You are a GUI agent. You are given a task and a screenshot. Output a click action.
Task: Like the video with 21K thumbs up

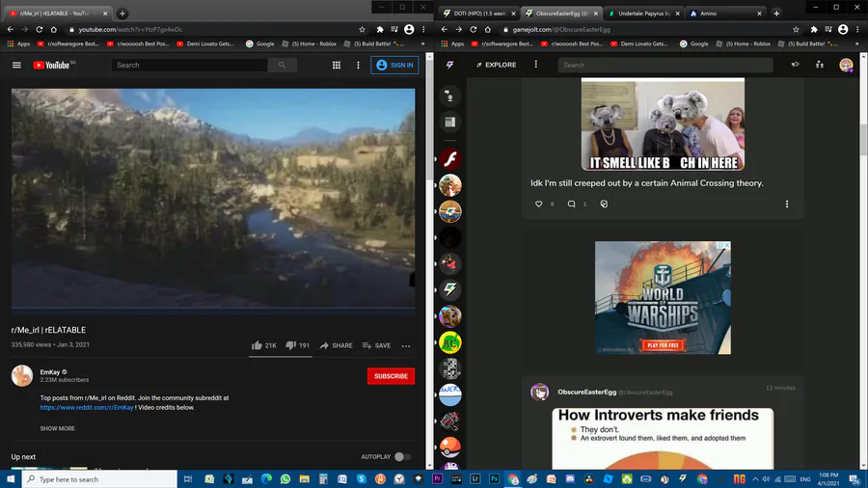click(x=263, y=345)
